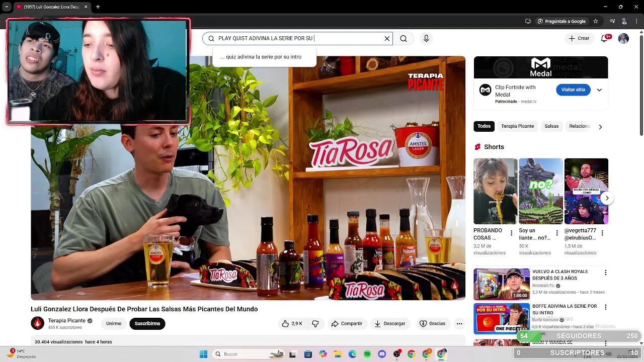
Task: Grab the page vertical scrollbar thumb
Action: 641,85
